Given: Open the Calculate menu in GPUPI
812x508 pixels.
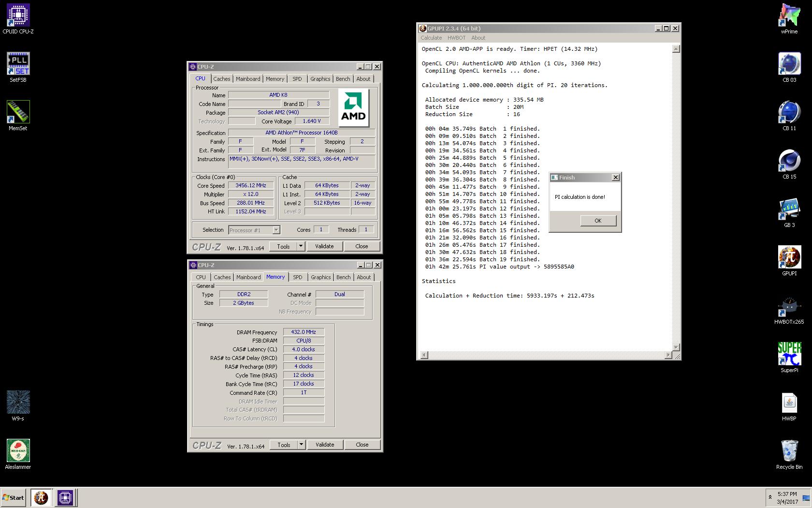Looking at the screenshot, I should pyautogui.click(x=431, y=38).
